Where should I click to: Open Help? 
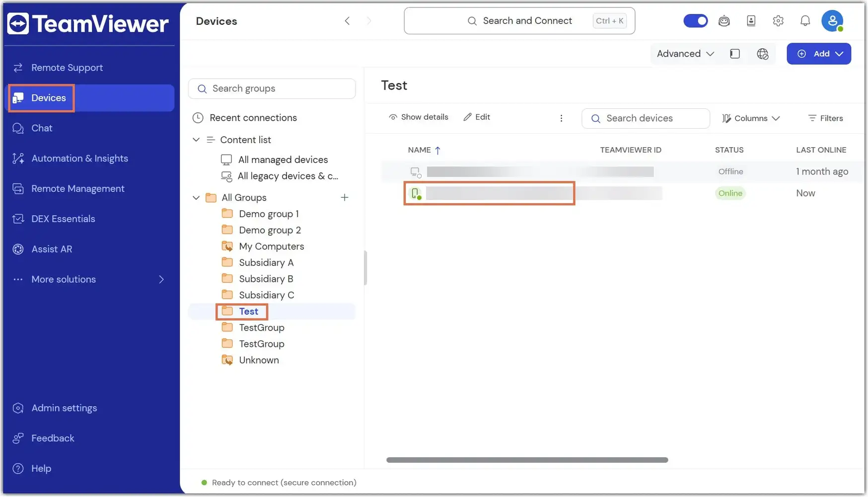click(x=41, y=469)
